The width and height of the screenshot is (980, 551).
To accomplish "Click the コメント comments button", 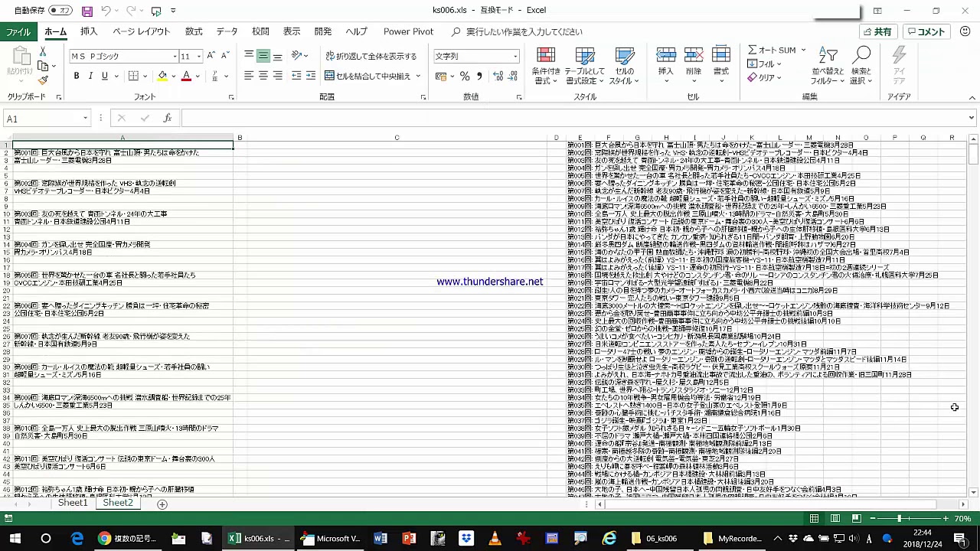I will [926, 31].
